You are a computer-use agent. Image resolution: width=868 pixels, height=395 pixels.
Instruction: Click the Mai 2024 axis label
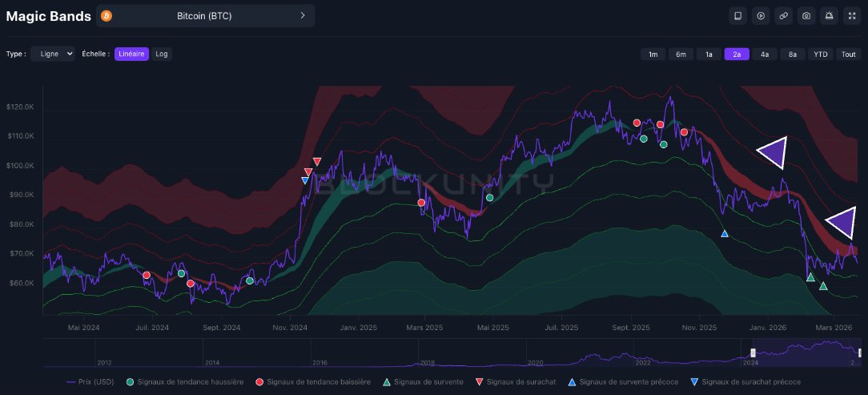point(83,328)
